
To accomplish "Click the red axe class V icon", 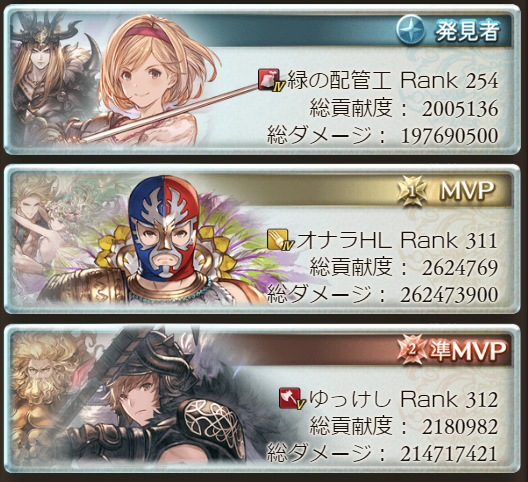I will tap(292, 399).
